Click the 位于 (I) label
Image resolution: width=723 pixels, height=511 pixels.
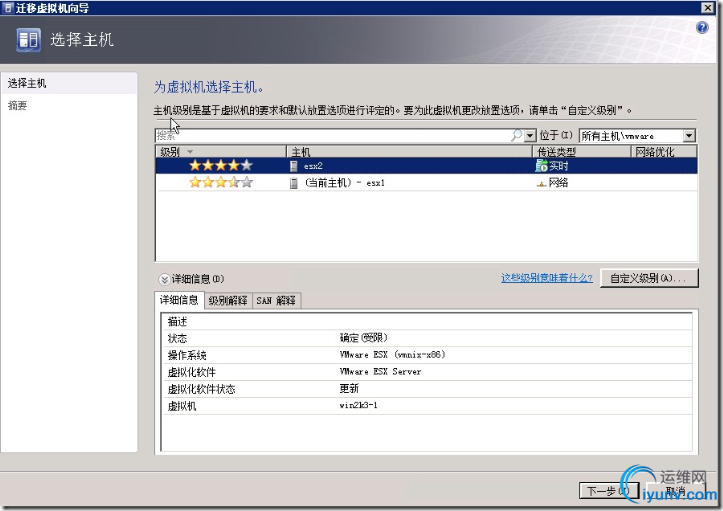[556, 135]
